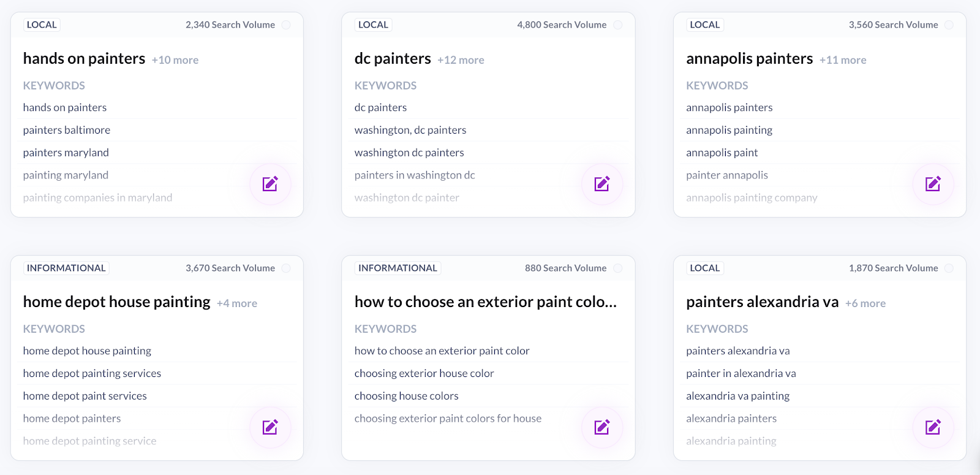Show +11 more annapolis painters keywords
980x475 pixels.
click(843, 60)
